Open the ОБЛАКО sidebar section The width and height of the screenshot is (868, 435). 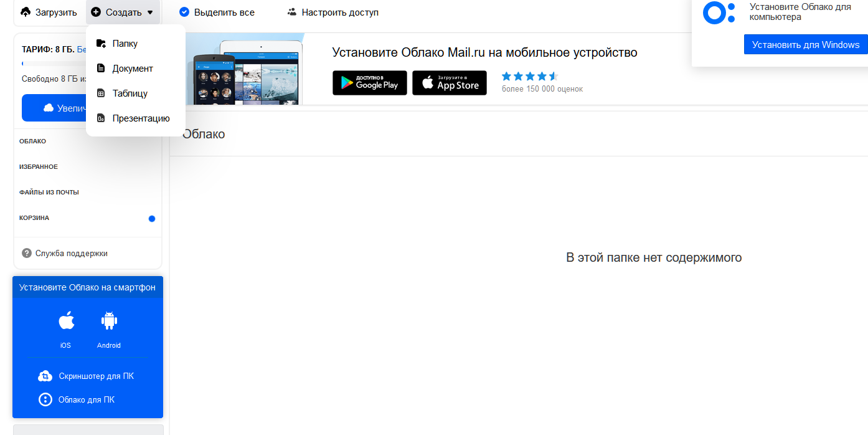point(32,141)
